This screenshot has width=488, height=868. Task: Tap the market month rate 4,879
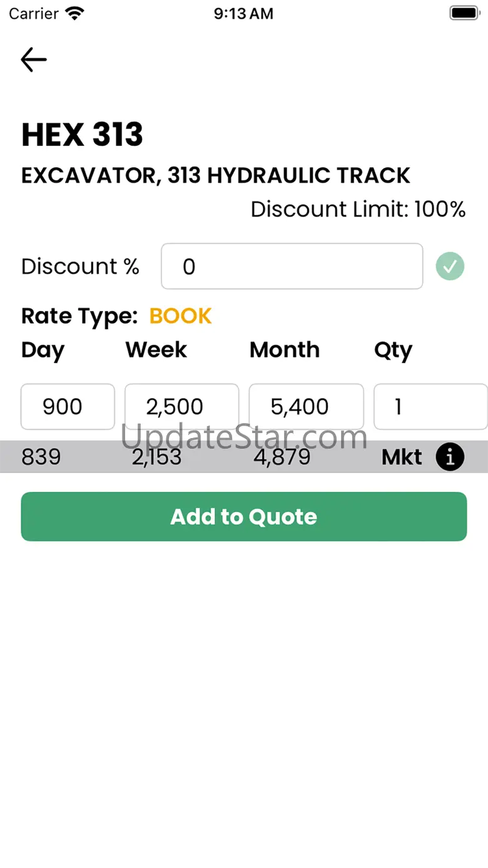coord(282,457)
